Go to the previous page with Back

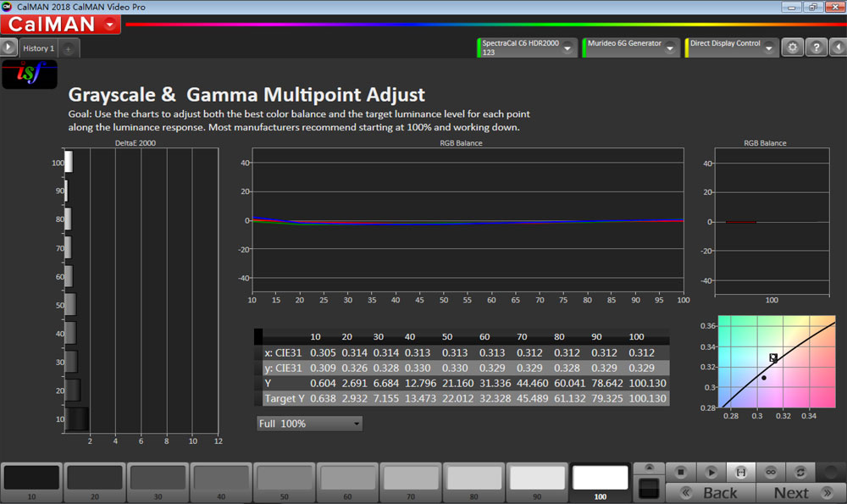pyautogui.click(x=711, y=493)
